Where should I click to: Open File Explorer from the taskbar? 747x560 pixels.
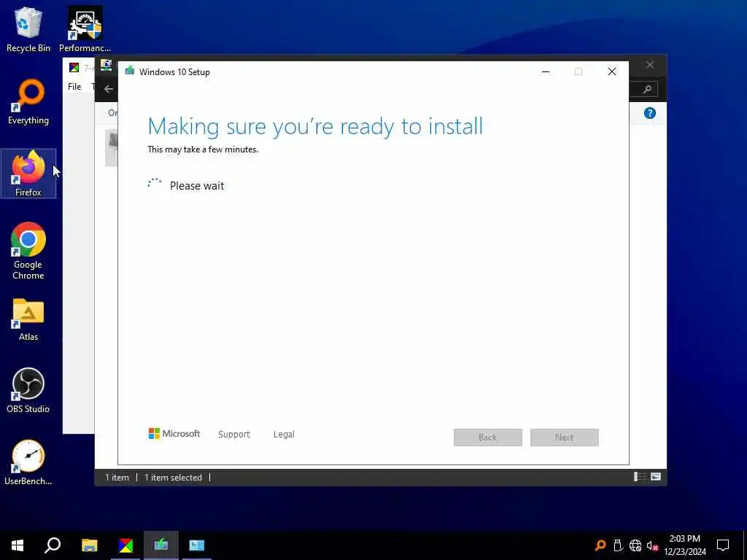89,545
